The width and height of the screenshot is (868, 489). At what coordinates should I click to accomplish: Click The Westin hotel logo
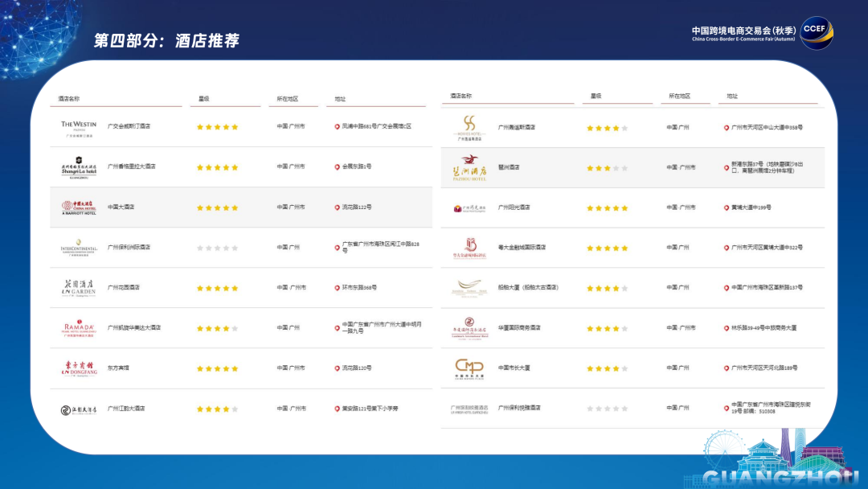(x=79, y=128)
